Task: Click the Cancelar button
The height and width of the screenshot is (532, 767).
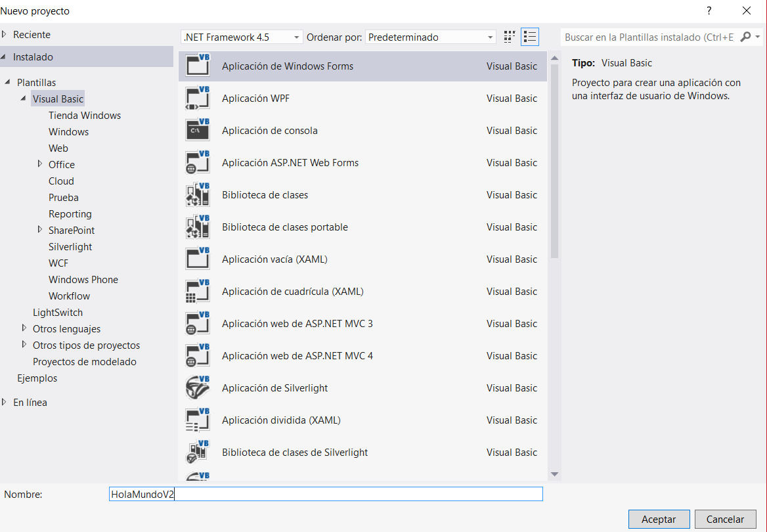Action: pos(725,519)
